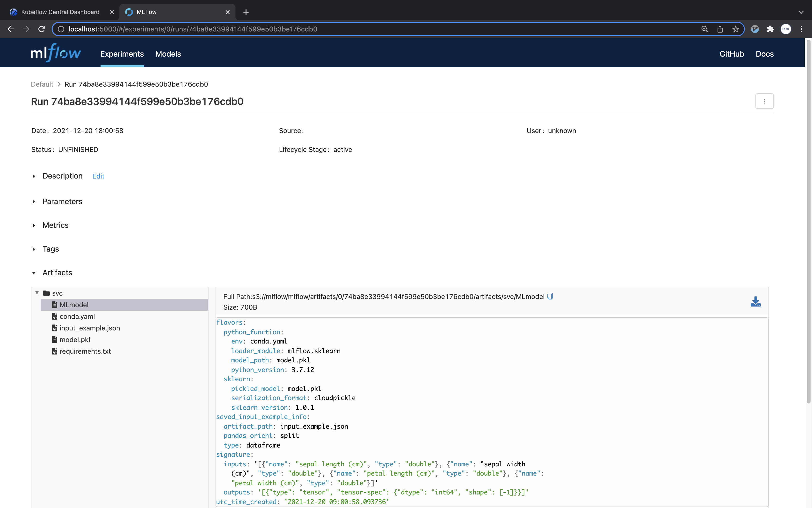Click the conda.yaml file icon
The width and height of the screenshot is (812, 508).
click(x=55, y=316)
